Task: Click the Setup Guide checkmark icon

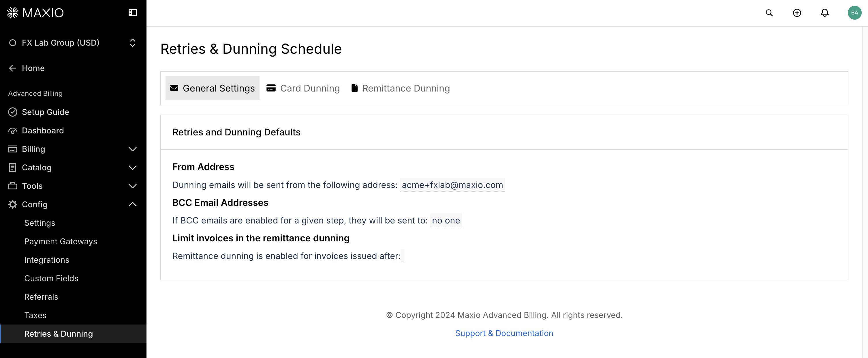Action: point(13,112)
